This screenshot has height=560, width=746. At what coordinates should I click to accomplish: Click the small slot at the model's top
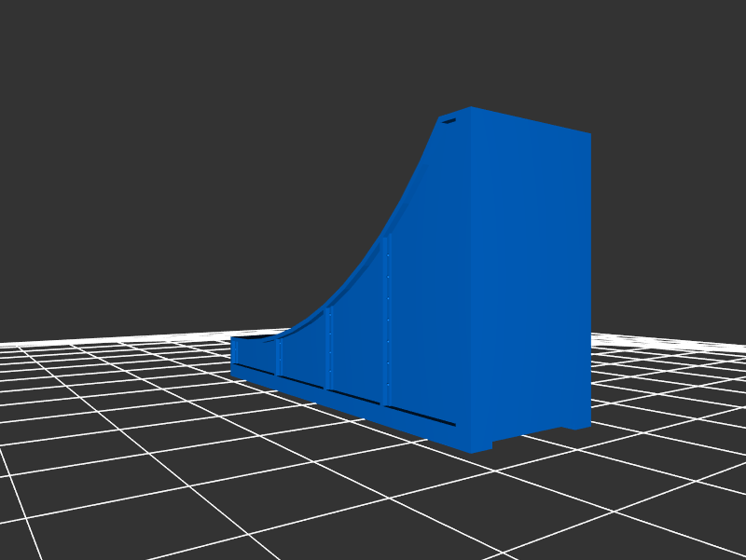point(449,120)
